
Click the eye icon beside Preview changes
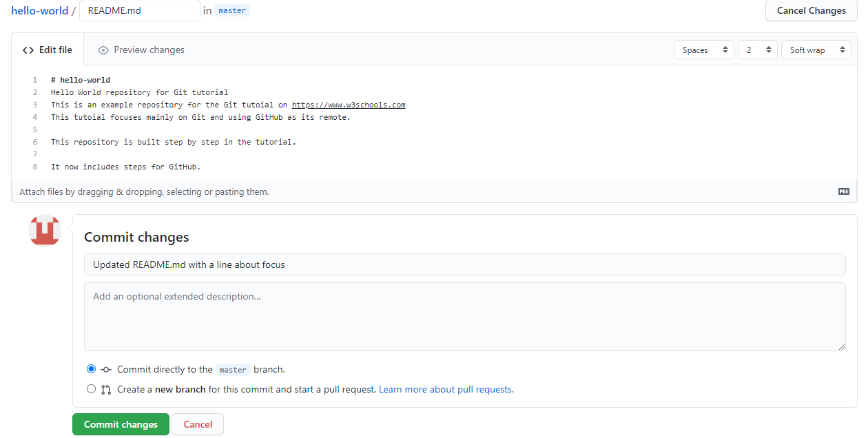click(x=103, y=50)
